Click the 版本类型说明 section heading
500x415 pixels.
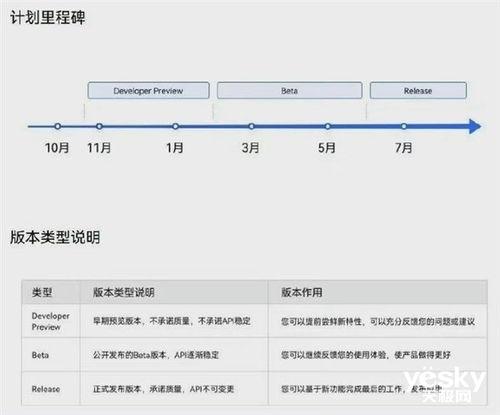[x=55, y=237]
